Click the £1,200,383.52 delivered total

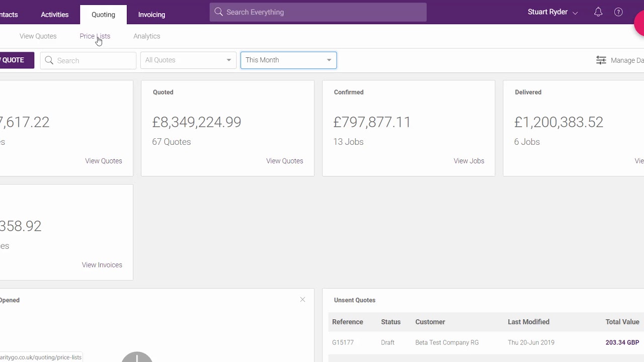(558, 122)
